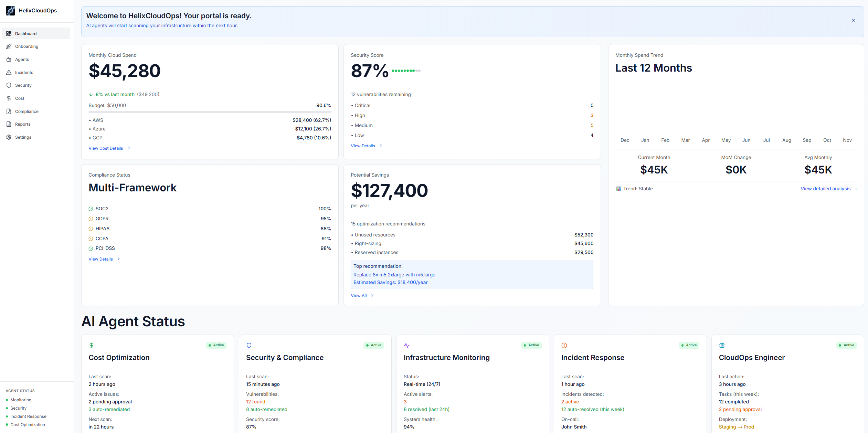The height and width of the screenshot is (433, 868).
Task: Open Settings via the gear icon
Action: coord(9,137)
